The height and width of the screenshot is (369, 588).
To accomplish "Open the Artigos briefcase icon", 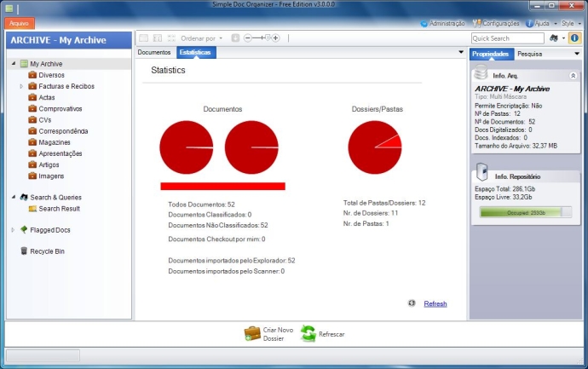I will click(32, 164).
